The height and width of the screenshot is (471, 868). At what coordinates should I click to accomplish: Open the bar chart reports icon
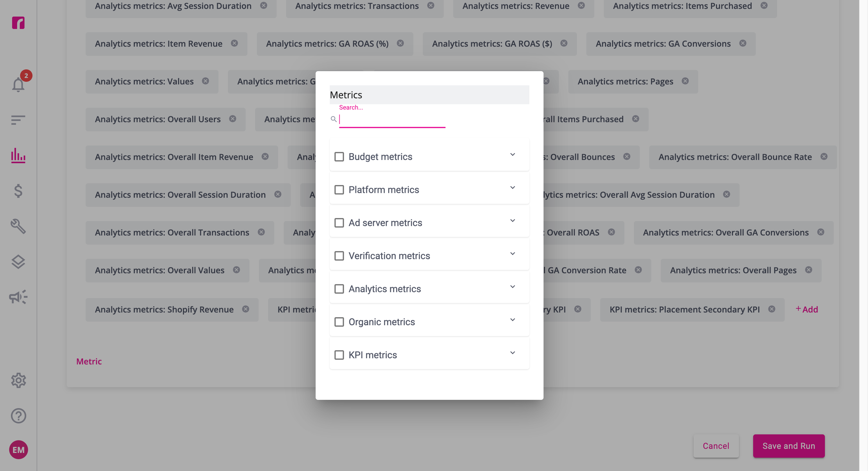tap(18, 156)
